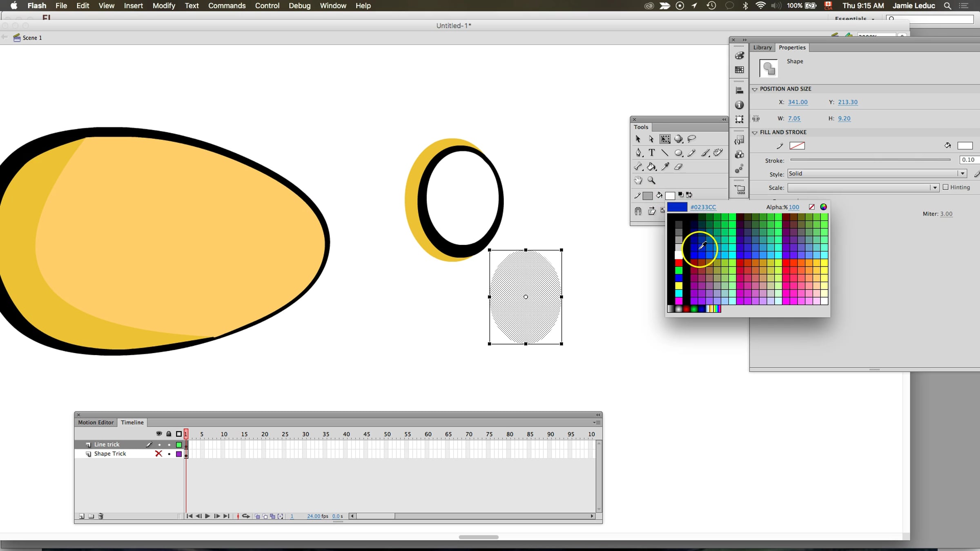980x551 pixels.
Task: Activate the Oval tool
Action: pos(678,153)
